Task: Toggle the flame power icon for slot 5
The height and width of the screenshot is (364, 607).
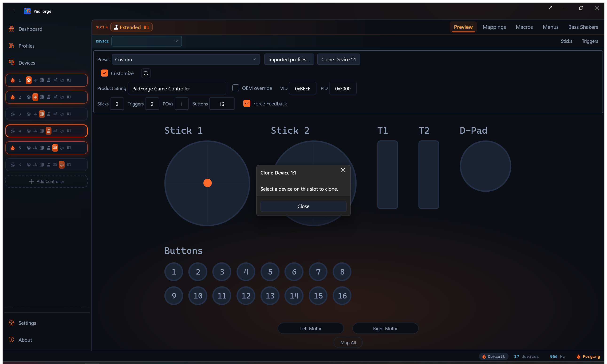Action: pos(13,148)
